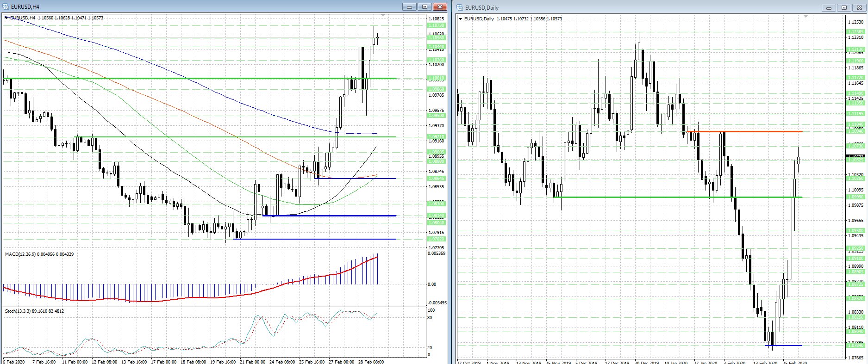Minimize the EURUSD,H4 chart window
This screenshot has width=868, height=364.
409,6
